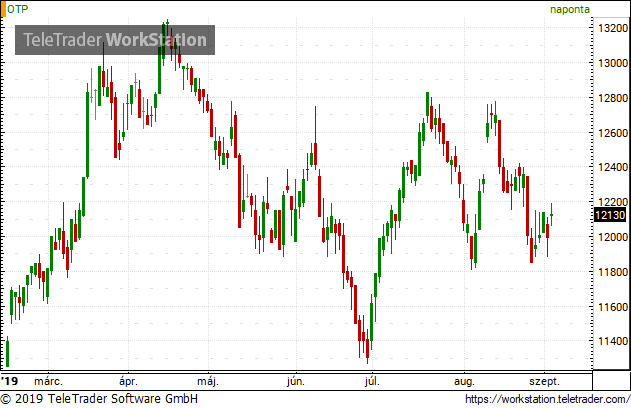The width and height of the screenshot is (631, 408).
Task: Click the OTP symbol label
Action: [18, 9]
